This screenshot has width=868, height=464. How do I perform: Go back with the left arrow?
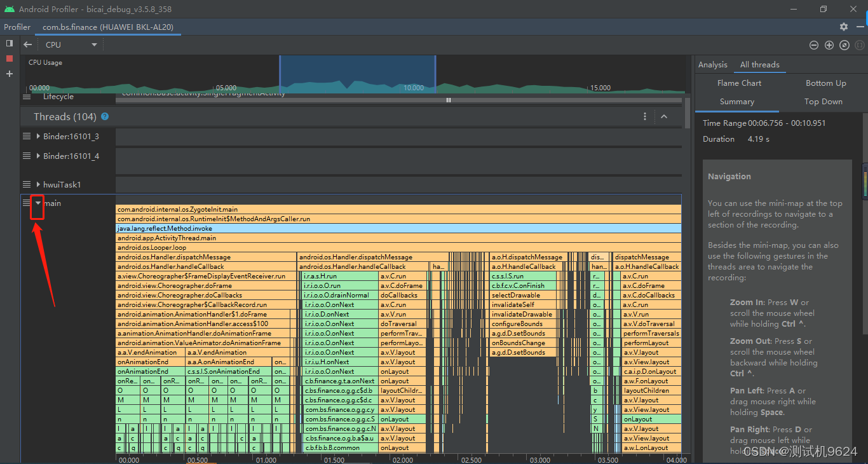point(27,44)
